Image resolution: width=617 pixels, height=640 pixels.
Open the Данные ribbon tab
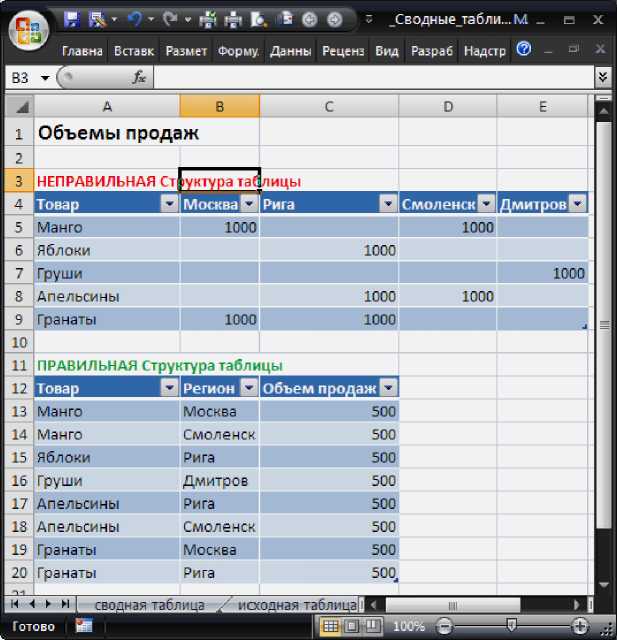pyautogui.click(x=290, y=50)
